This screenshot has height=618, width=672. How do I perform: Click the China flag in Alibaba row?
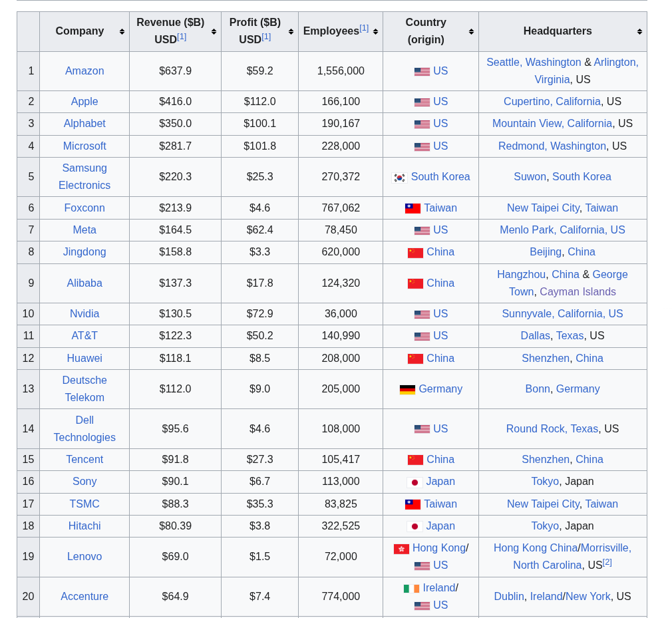click(415, 283)
